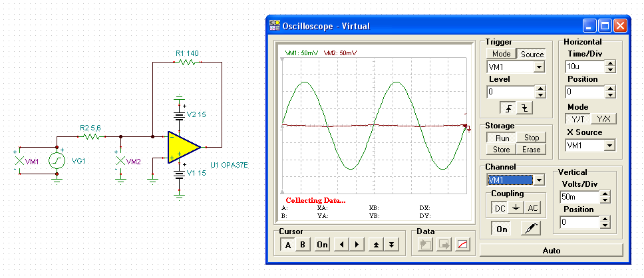Screen dimensions: 644x278
Task: Click the ground coupling symbol button
Action: coord(516,208)
